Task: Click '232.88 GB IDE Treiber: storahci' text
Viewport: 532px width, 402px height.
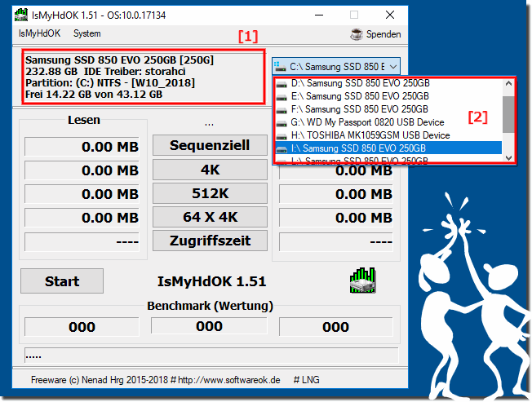Action: [105, 72]
